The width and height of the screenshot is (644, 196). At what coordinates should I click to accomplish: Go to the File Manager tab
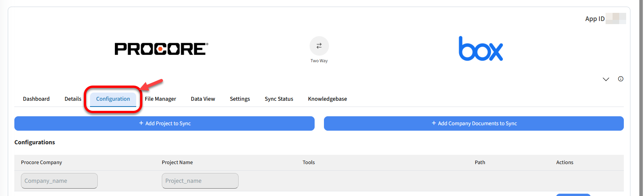tap(160, 99)
